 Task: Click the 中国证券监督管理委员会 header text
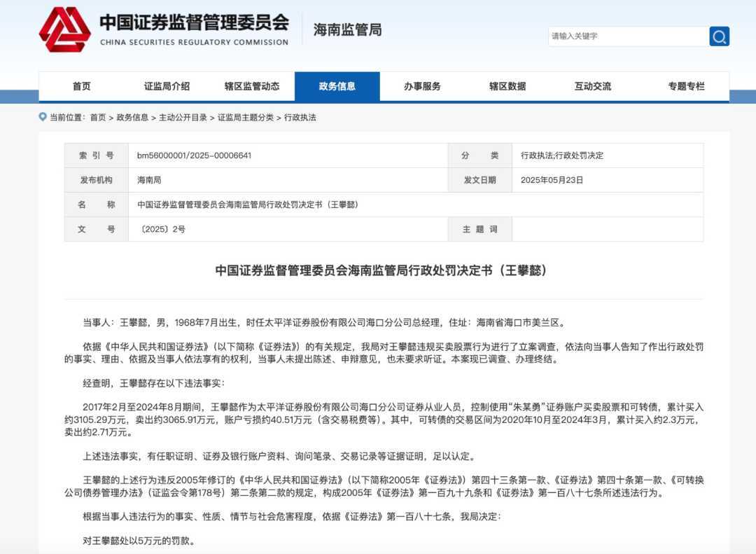point(194,22)
